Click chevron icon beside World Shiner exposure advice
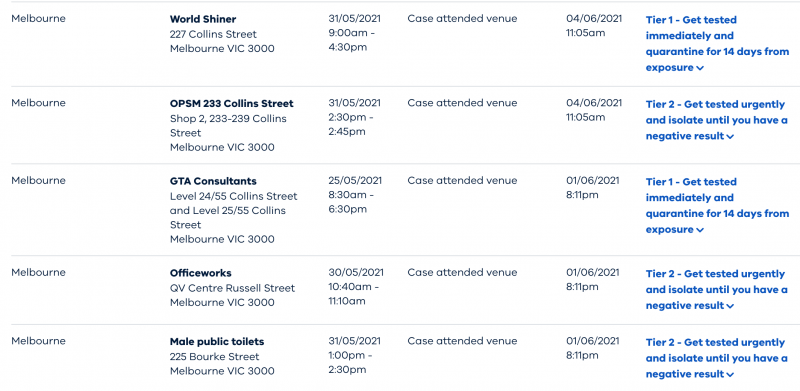The image size is (800, 391). [700, 68]
